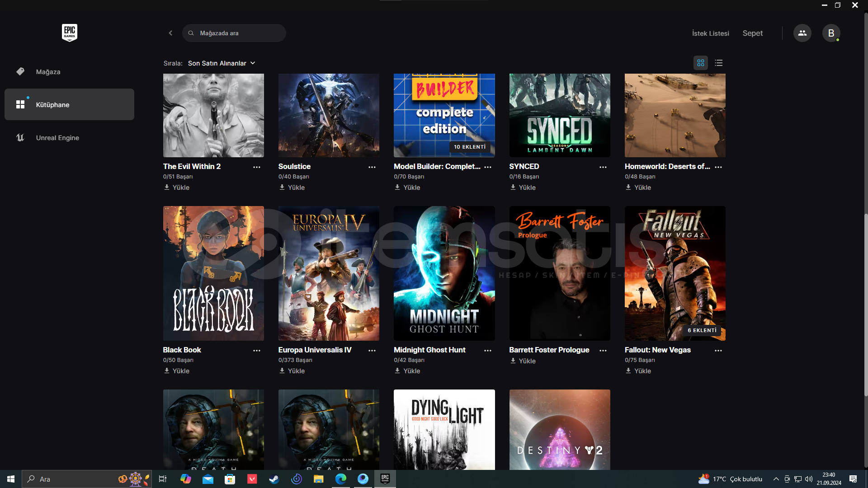868x488 pixels.
Task: Open the profile avatar B
Action: tap(831, 33)
